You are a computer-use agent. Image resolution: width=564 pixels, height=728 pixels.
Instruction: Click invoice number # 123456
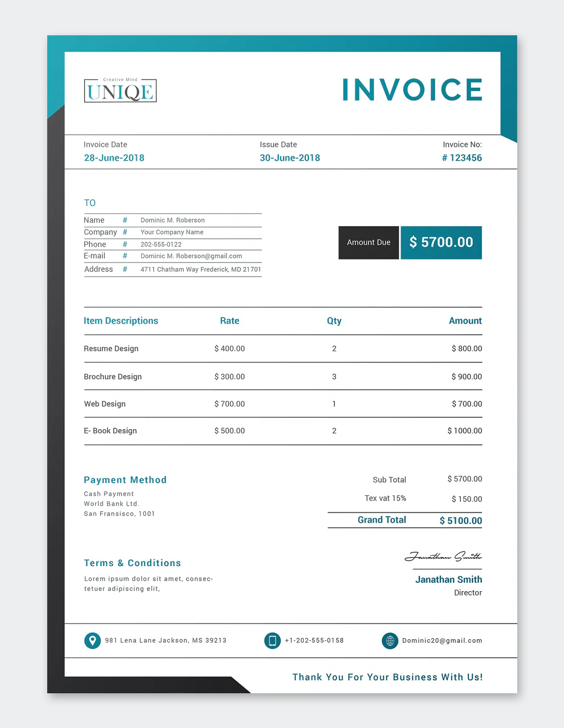pyautogui.click(x=462, y=158)
